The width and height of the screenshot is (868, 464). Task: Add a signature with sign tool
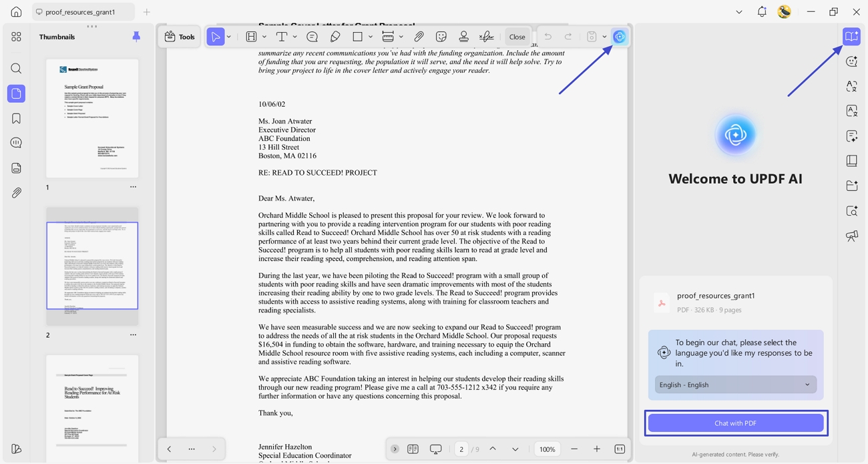pyautogui.click(x=487, y=37)
